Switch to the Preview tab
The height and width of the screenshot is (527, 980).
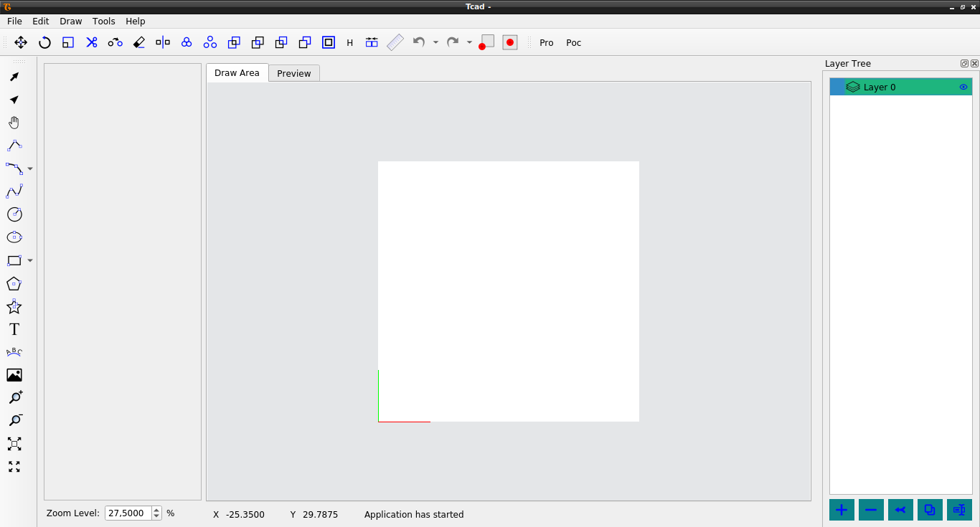coord(294,73)
